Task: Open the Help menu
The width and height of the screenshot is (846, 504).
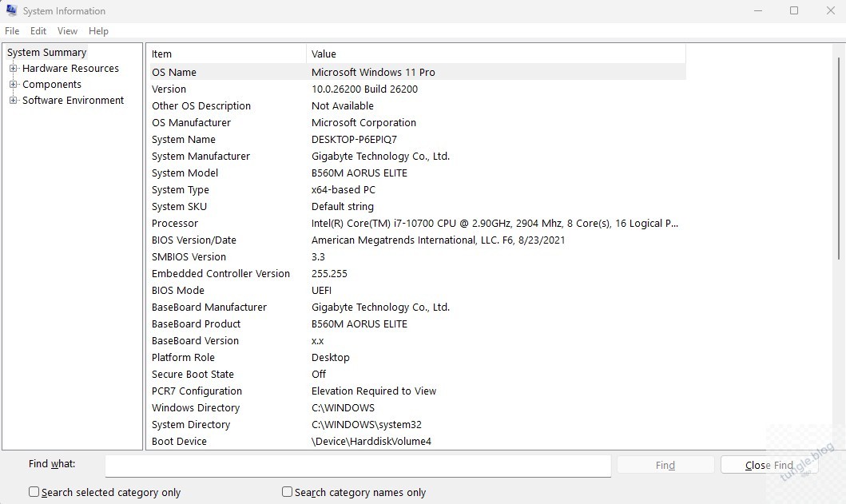Action: coord(98,31)
